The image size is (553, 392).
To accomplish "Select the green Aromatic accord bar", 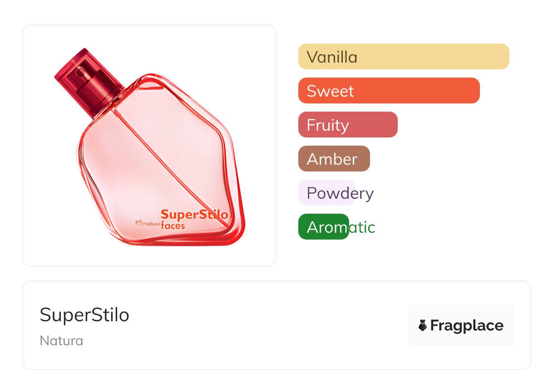I will tap(323, 227).
